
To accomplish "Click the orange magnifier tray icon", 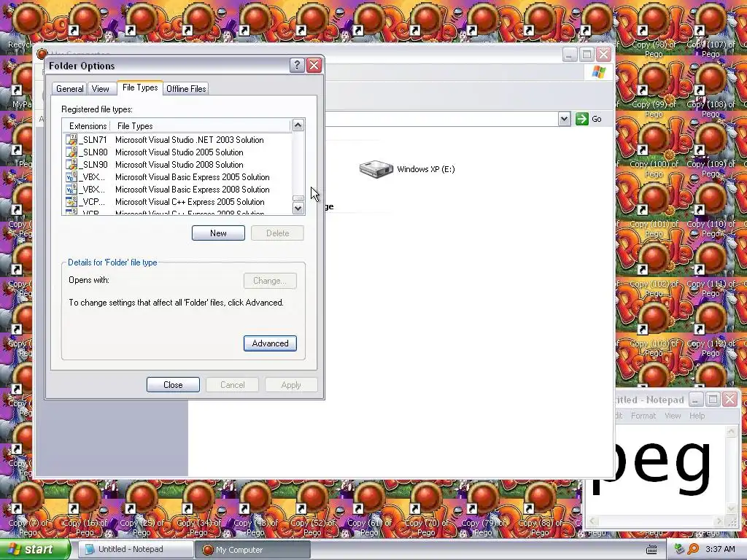I will tap(693, 549).
